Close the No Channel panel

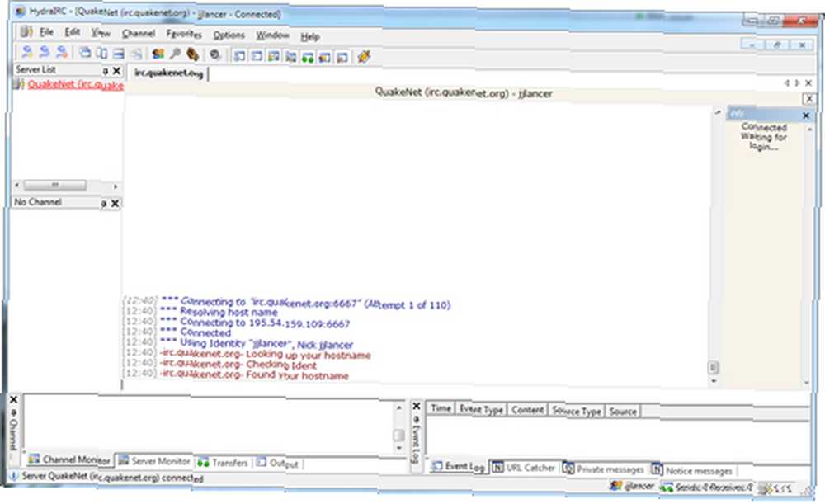115,203
